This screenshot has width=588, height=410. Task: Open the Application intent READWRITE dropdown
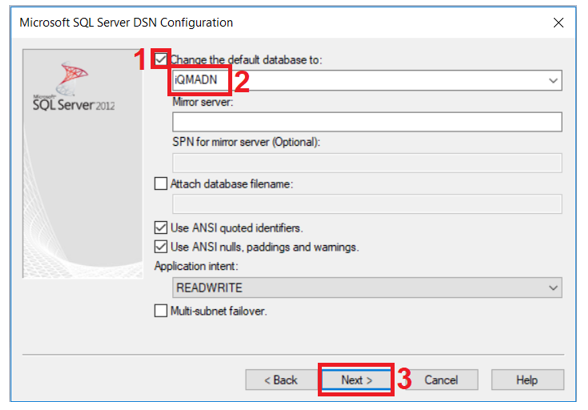(x=367, y=288)
